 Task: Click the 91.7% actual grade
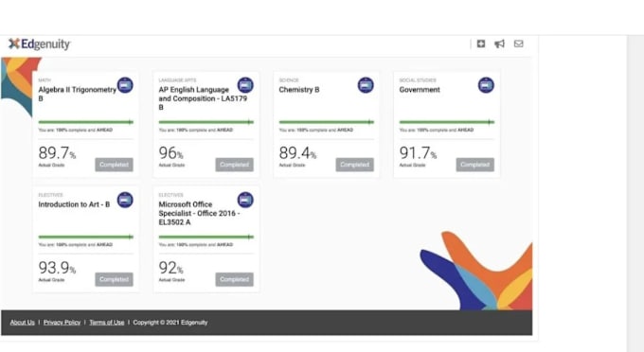click(x=418, y=153)
